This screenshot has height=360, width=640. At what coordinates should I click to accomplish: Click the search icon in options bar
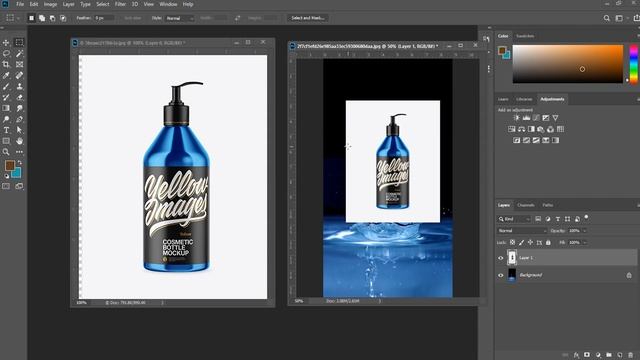click(x=607, y=18)
